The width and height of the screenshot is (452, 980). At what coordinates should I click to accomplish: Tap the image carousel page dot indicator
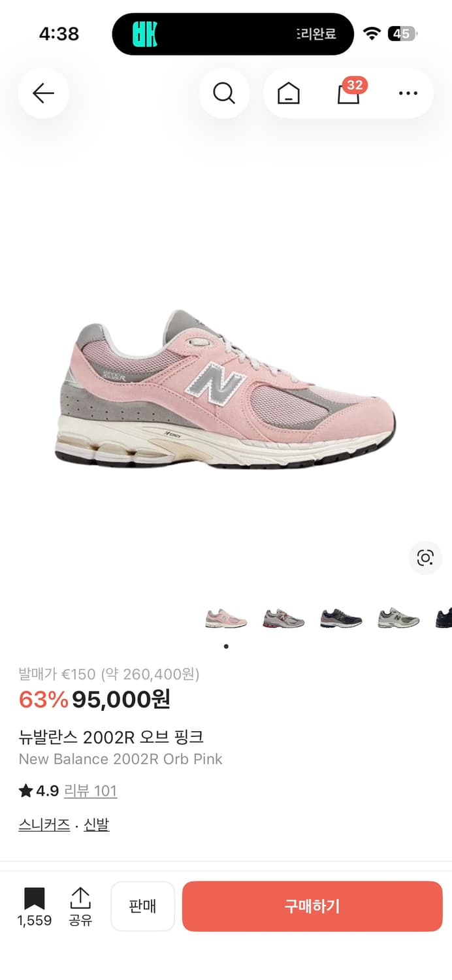226,646
